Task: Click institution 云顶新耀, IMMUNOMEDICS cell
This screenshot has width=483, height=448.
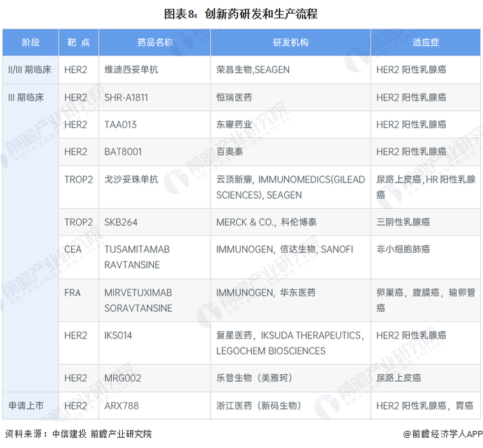Action: (x=290, y=187)
